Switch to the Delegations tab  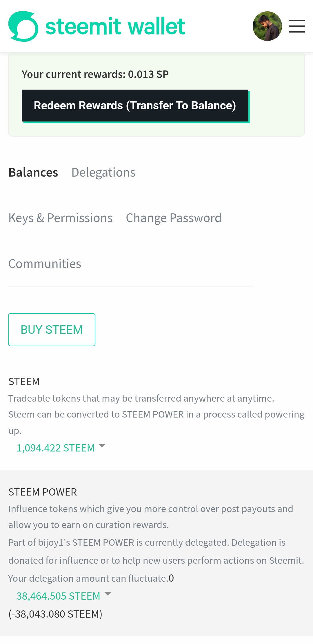(103, 173)
